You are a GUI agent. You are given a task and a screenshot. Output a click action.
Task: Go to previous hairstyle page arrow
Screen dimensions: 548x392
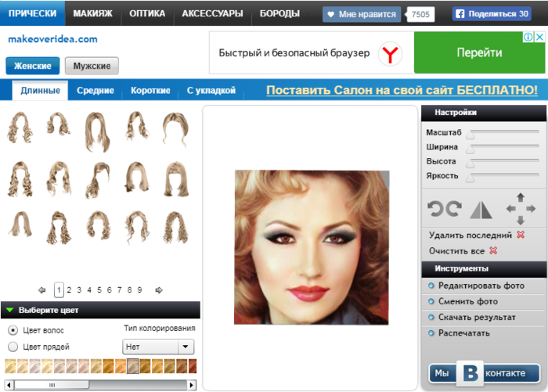42,290
